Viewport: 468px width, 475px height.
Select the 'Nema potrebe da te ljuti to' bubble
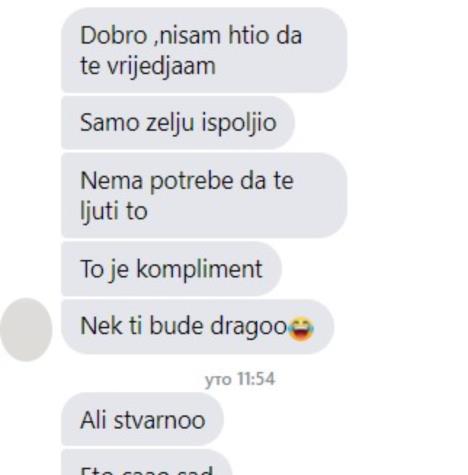click(x=204, y=195)
